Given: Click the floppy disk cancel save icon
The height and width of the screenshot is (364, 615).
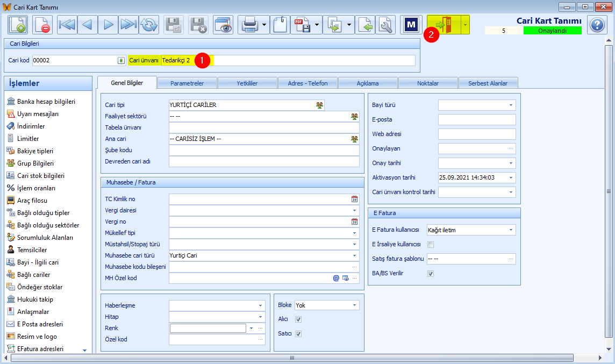Looking at the screenshot, I should pyautogui.click(x=198, y=25).
